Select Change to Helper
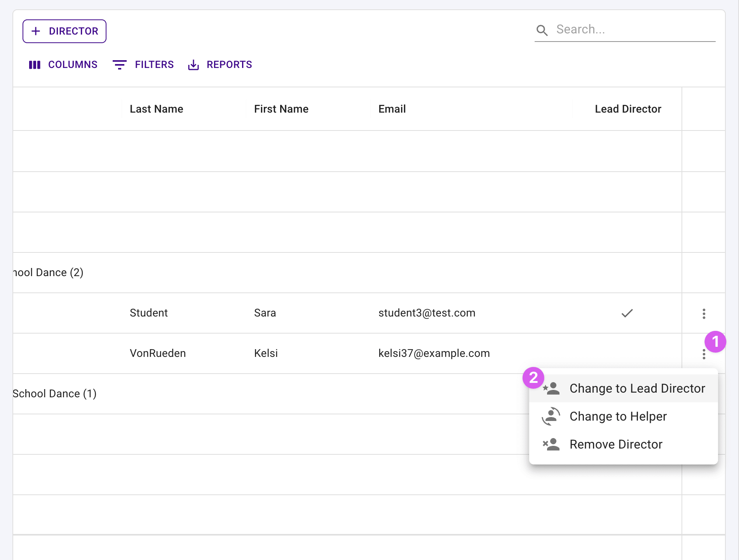 tap(624, 416)
